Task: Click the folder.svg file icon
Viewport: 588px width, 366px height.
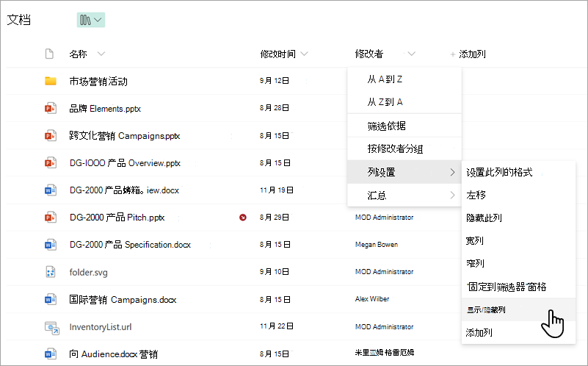Action: pyautogui.click(x=51, y=272)
